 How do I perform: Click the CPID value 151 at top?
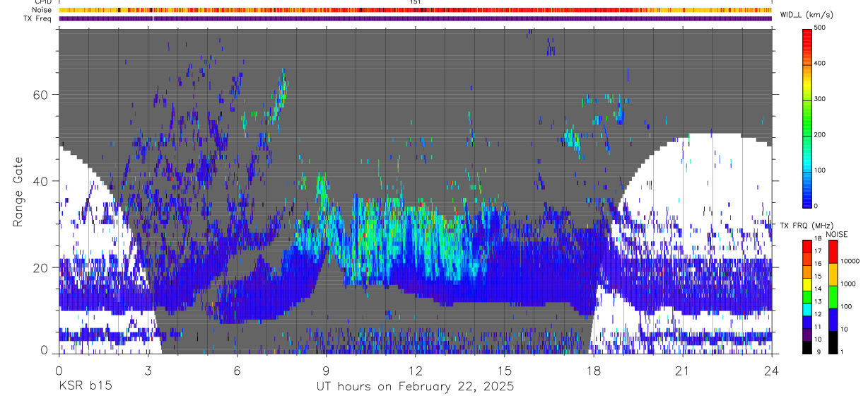[x=416, y=2]
